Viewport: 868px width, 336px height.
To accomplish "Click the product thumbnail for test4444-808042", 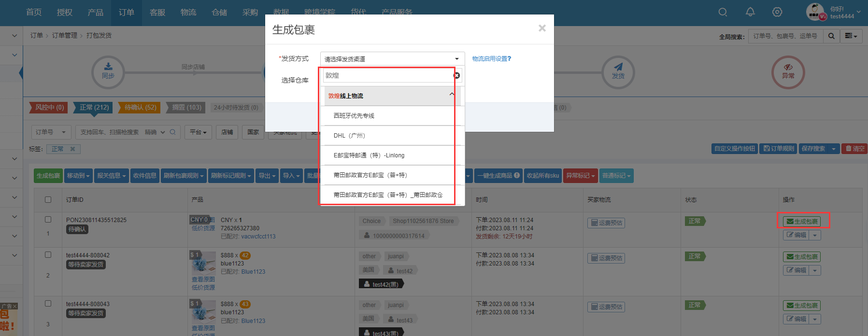I will click(x=203, y=263).
